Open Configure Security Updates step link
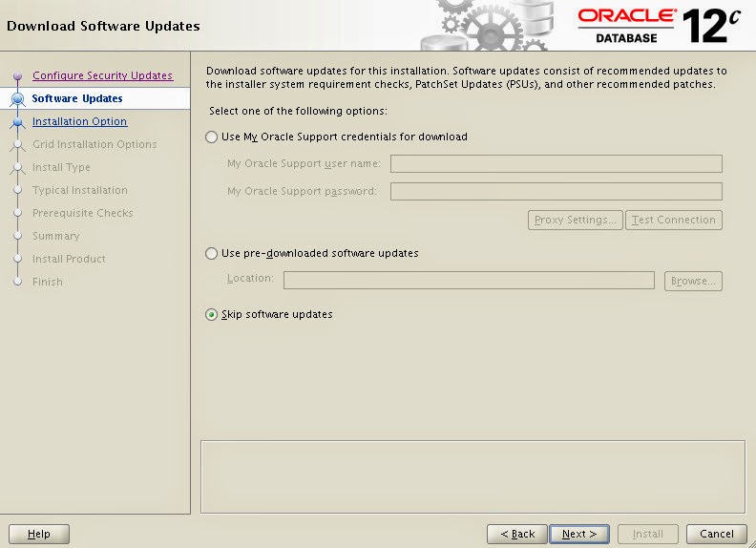756x548 pixels. tap(103, 75)
